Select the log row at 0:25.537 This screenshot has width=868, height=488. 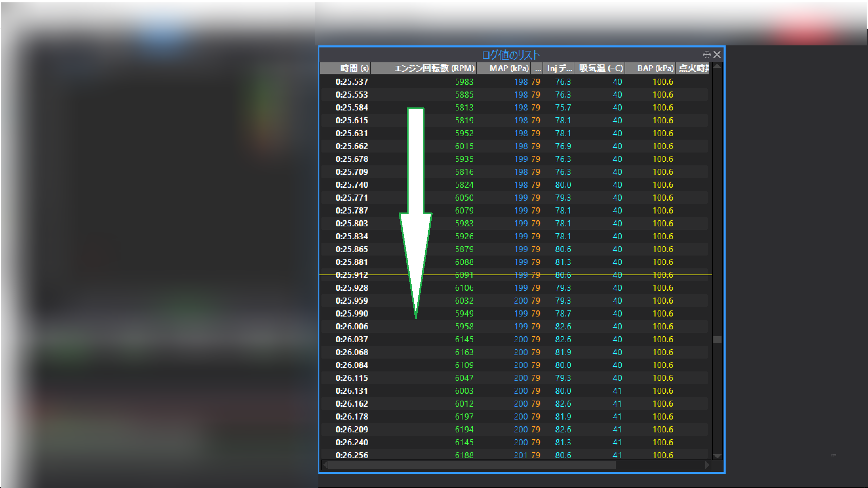(x=352, y=82)
